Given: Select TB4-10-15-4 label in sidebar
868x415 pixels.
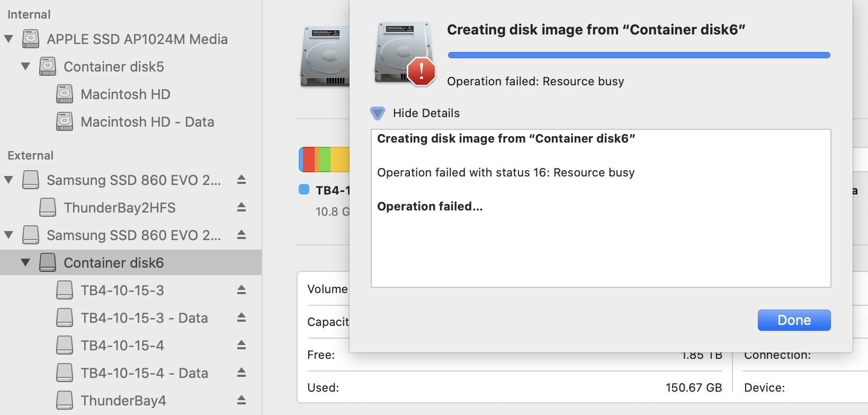Looking at the screenshot, I should pos(122,346).
